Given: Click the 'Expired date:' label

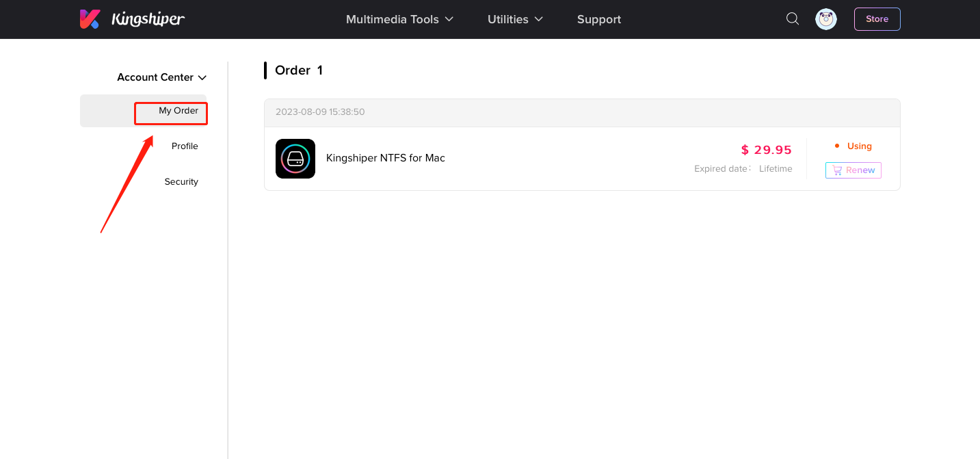Looking at the screenshot, I should [x=723, y=169].
